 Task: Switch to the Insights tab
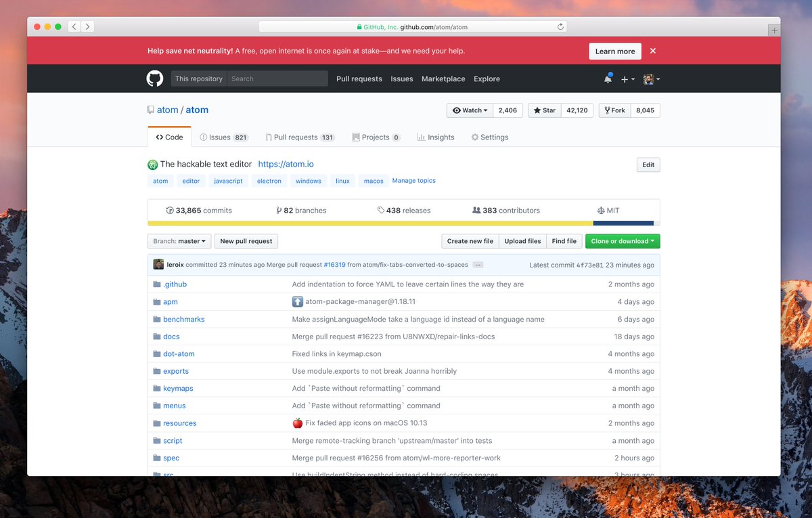coord(436,137)
